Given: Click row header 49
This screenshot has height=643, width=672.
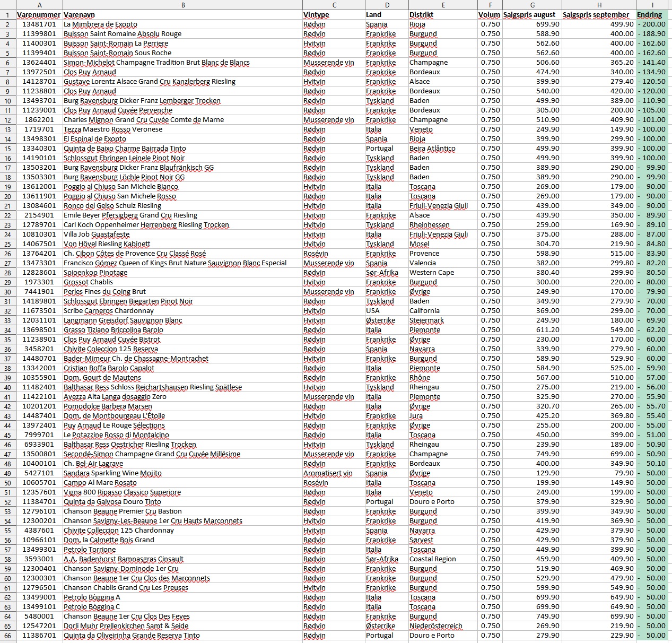Looking at the screenshot, I should click(7, 473).
